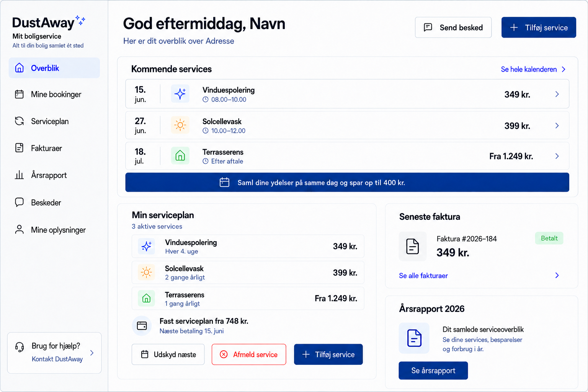Screen dimensions: 588x392
Task: Click the home icon beside Overblik
Action: (x=19, y=68)
